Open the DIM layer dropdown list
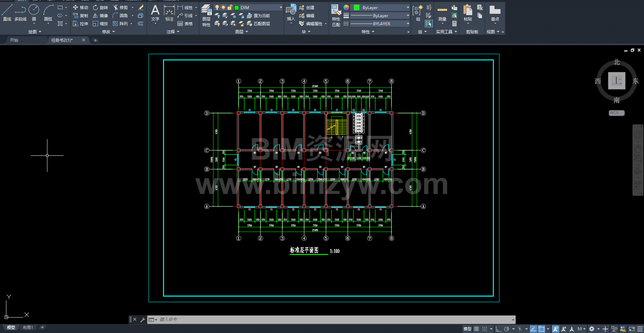This screenshot has height=333, width=644. (x=281, y=7)
